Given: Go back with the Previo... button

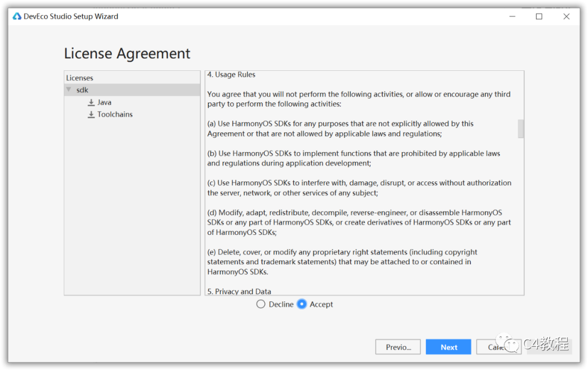Looking at the screenshot, I should [x=398, y=347].
